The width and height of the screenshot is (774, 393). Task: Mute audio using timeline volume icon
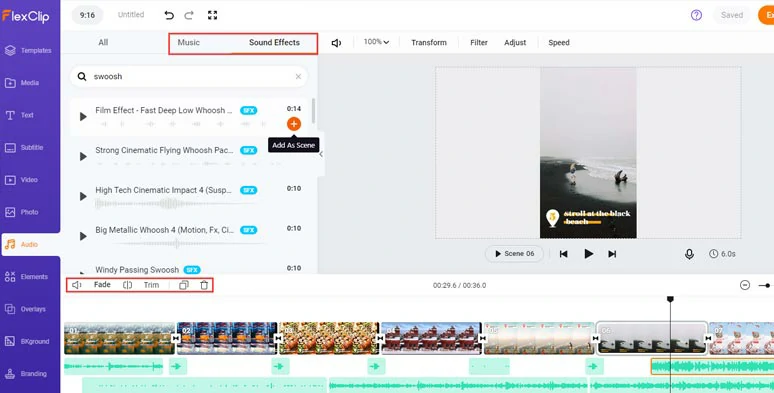(x=77, y=285)
